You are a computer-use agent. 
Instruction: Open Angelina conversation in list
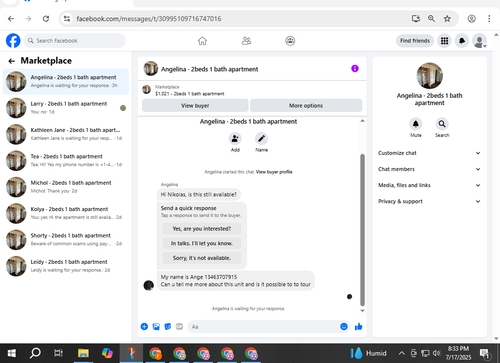(x=66, y=81)
